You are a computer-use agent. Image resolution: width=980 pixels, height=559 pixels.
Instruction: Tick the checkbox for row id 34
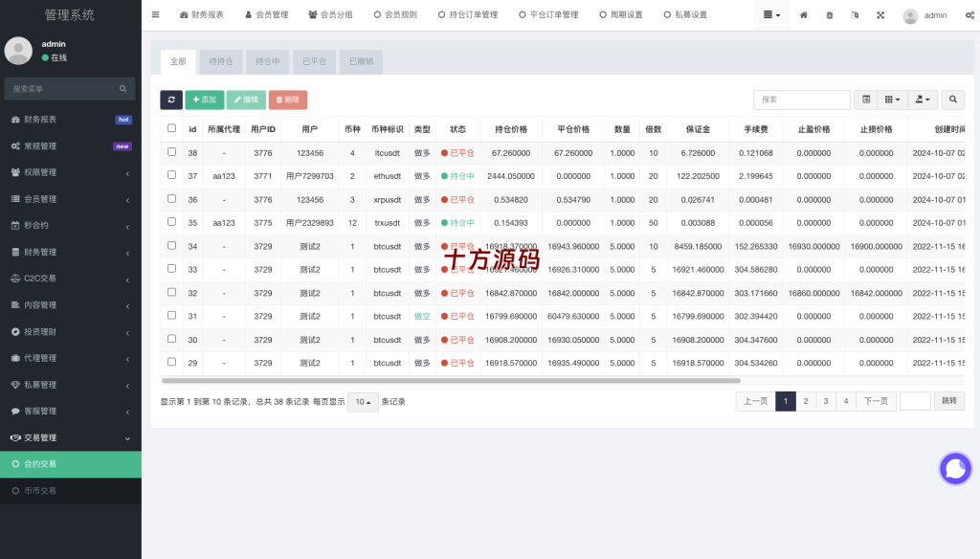[172, 246]
